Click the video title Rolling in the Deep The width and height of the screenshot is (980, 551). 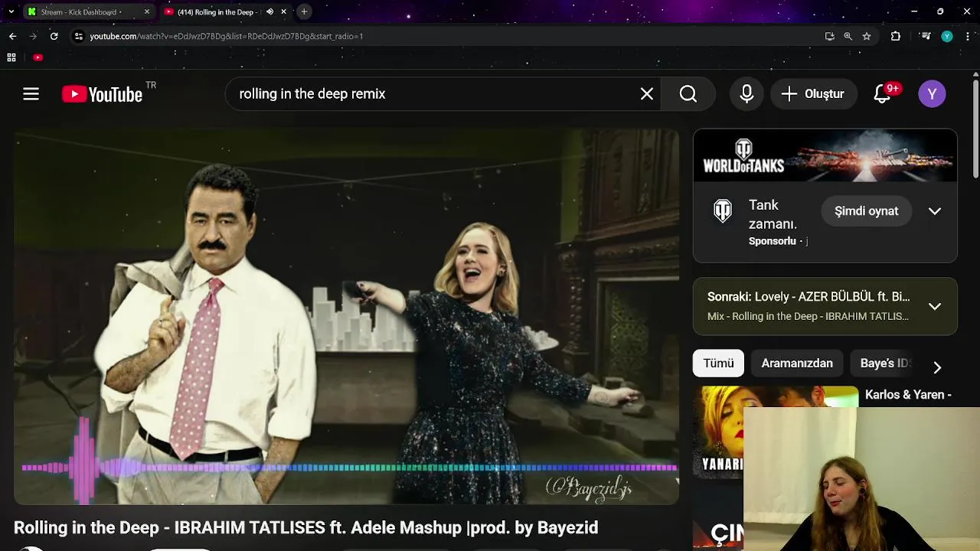(x=306, y=527)
